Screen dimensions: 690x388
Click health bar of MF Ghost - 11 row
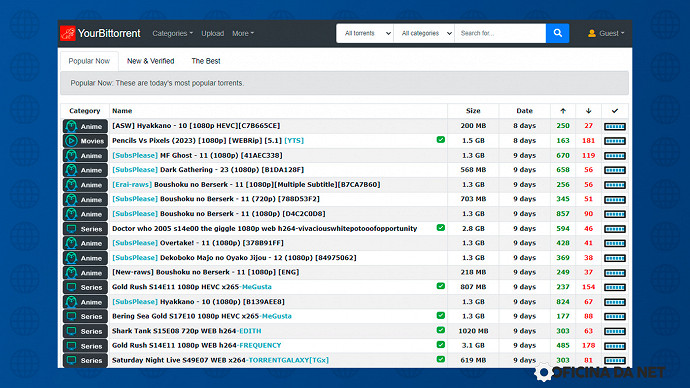[615, 156]
